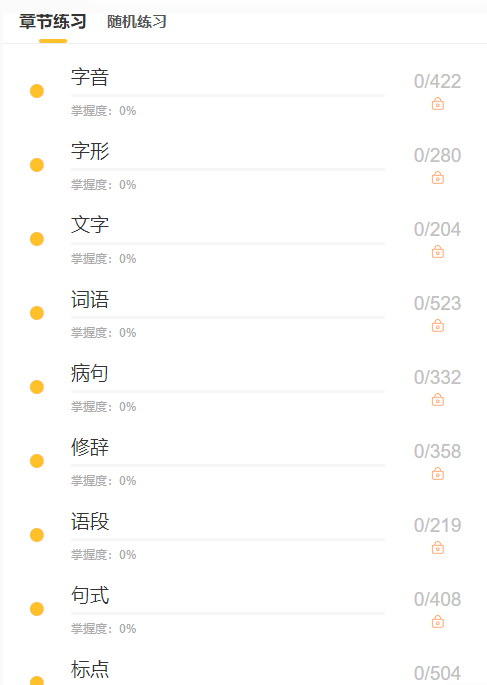Viewport: 487px width, 685px height.
Task: Click the yellow dot beside 句式
Action: click(x=37, y=609)
